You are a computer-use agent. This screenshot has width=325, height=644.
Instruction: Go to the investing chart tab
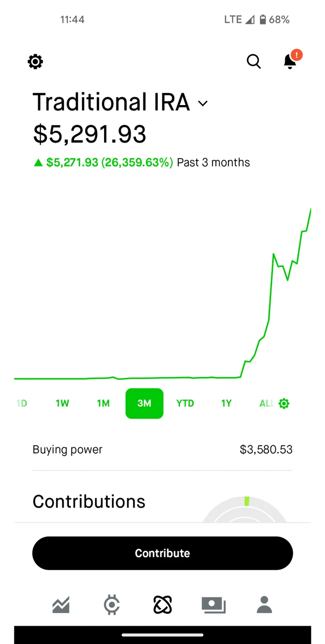click(x=61, y=605)
